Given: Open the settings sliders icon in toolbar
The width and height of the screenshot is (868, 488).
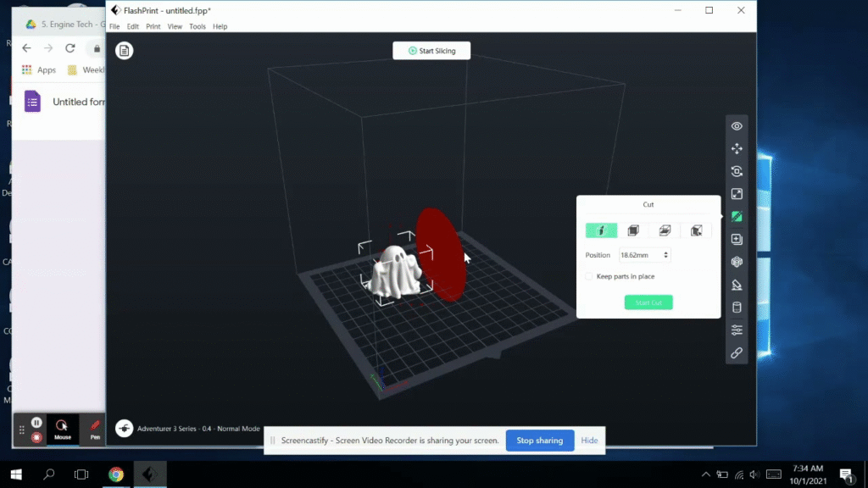Looking at the screenshot, I should pos(737,330).
